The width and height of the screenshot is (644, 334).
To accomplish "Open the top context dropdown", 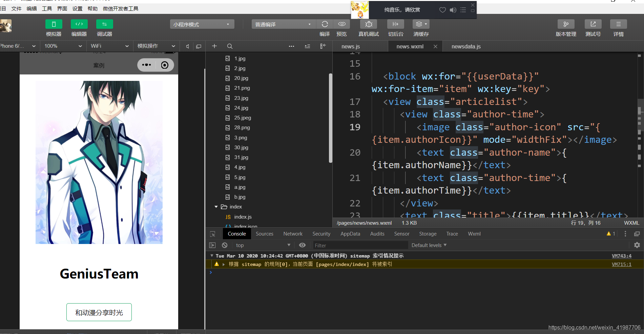I will [x=263, y=245].
